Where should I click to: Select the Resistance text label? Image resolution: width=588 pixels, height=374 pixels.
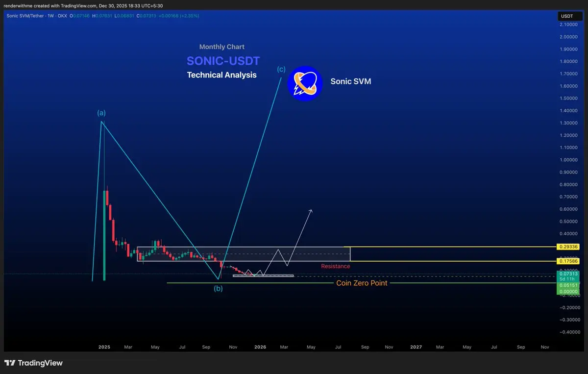coord(336,266)
